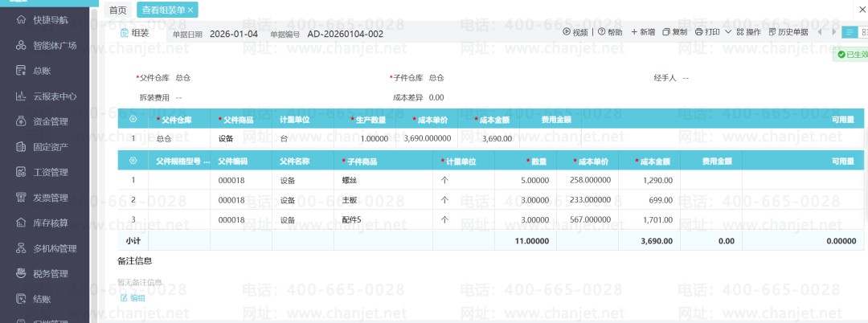
Task: Go to the next document arrow
Action: (834, 33)
